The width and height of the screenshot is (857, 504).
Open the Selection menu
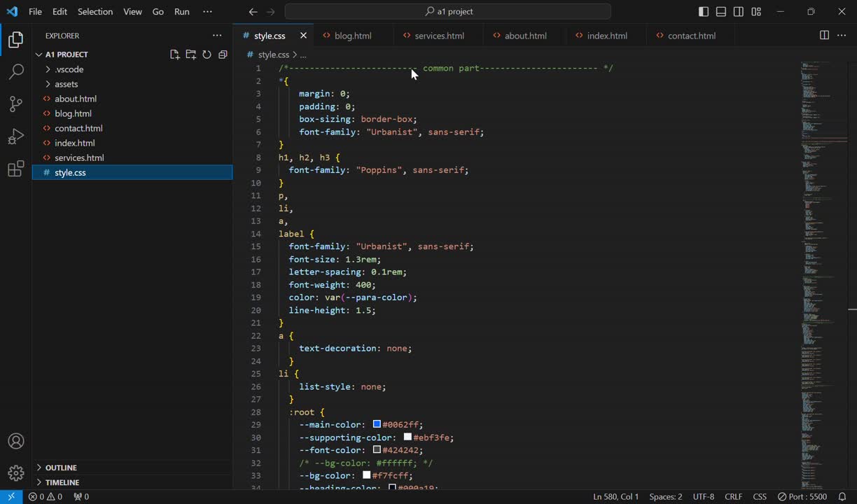coord(95,12)
